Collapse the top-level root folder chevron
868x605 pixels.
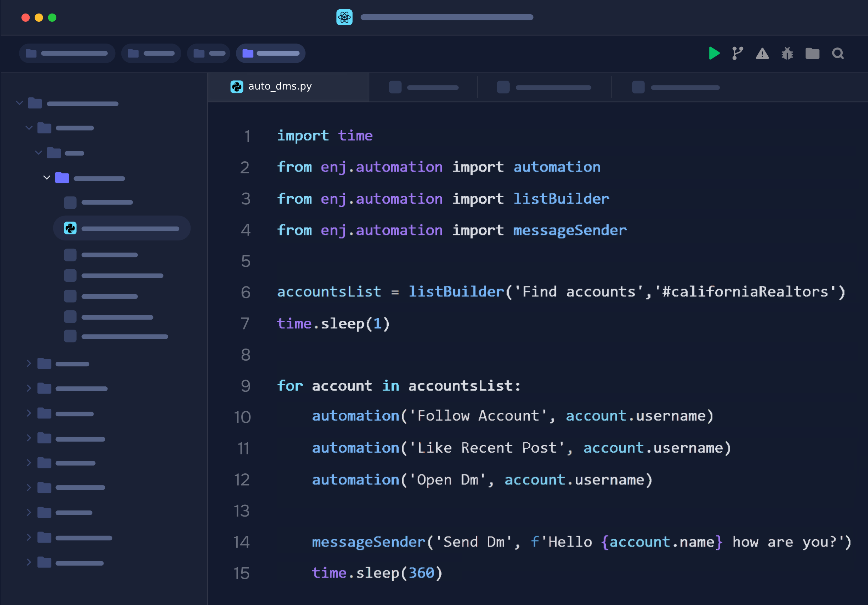pos(20,103)
